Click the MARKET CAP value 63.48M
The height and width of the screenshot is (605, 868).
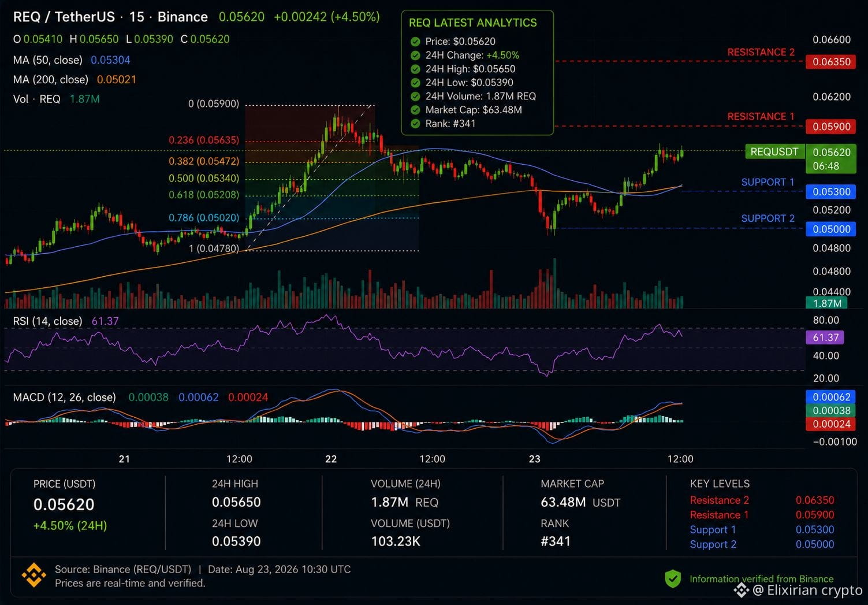coord(563,503)
